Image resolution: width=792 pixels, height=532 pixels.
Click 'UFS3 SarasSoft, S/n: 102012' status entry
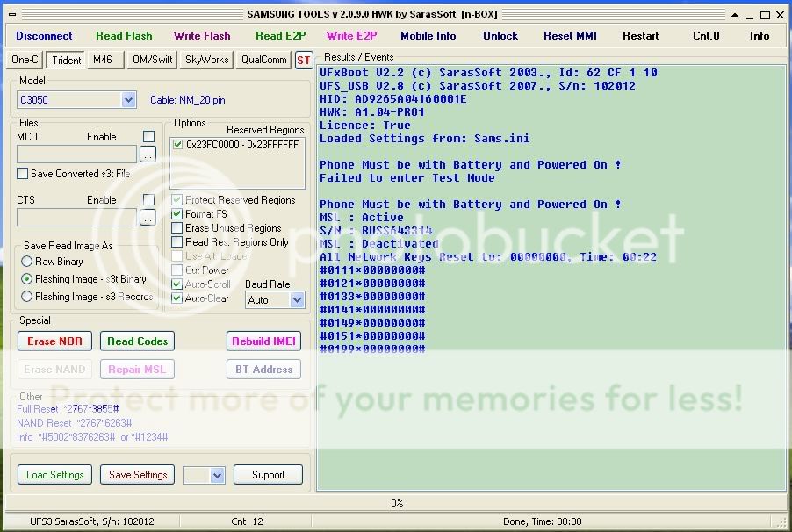coord(92,521)
